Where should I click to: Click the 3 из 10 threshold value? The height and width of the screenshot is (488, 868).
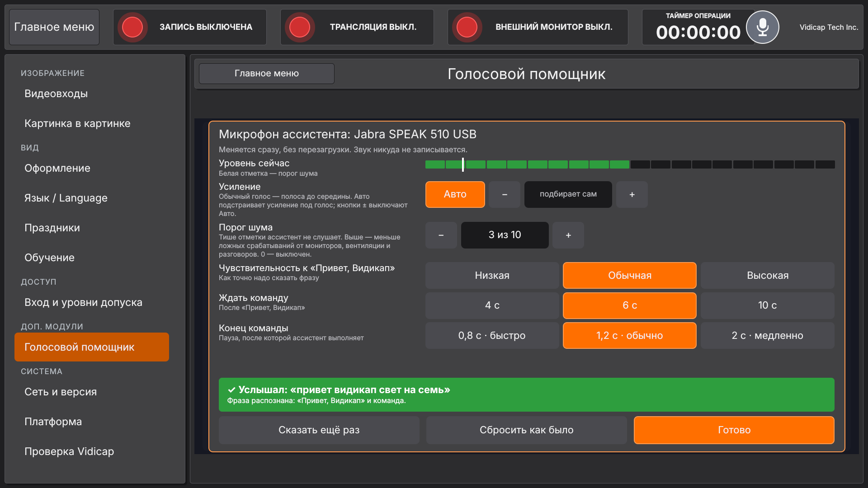pos(505,235)
